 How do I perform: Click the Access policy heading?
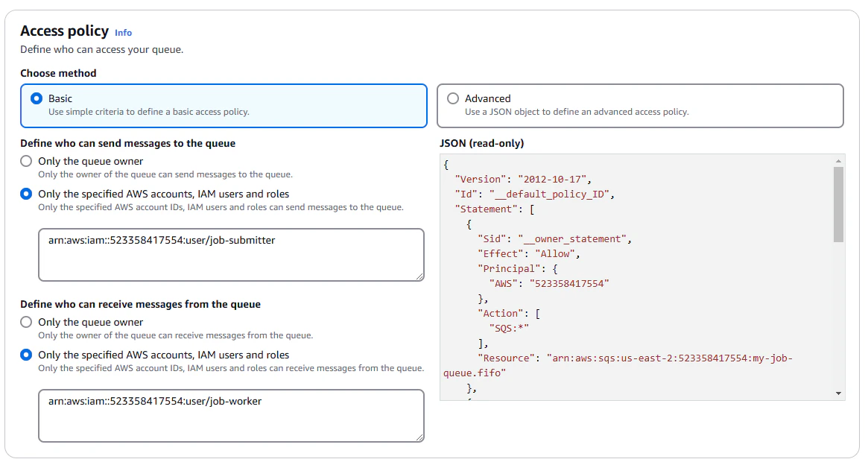(x=64, y=31)
